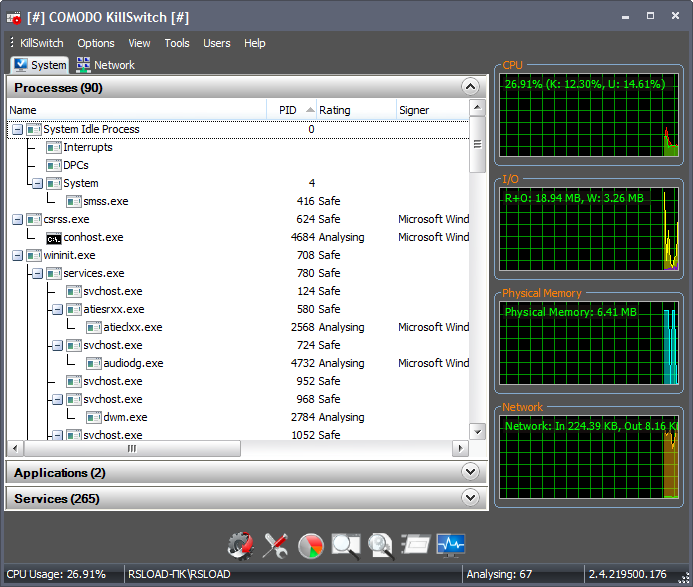Switch to the Network tab
Viewport: 693px width, 587px height.
pyautogui.click(x=105, y=65)
